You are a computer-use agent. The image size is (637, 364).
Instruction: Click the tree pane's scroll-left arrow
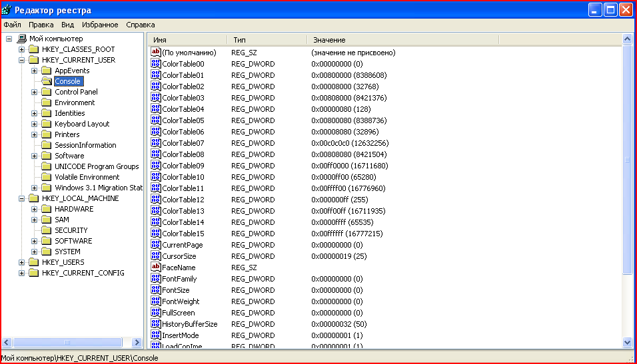tap(7, 343)
